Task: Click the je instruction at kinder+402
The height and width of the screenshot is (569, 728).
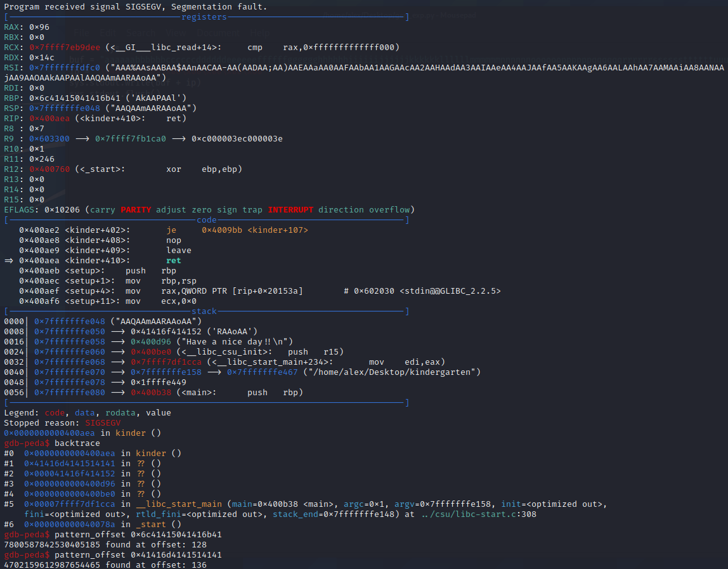Action: tap(164, 230)
